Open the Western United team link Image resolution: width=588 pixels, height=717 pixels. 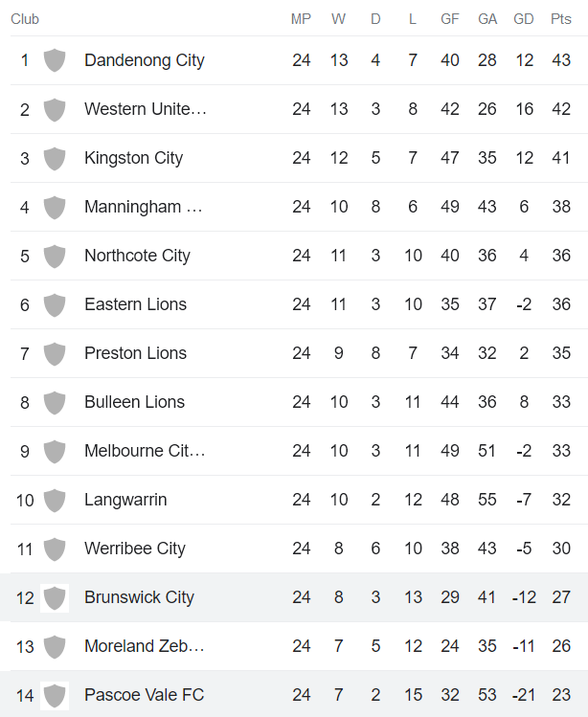[146, 109]
